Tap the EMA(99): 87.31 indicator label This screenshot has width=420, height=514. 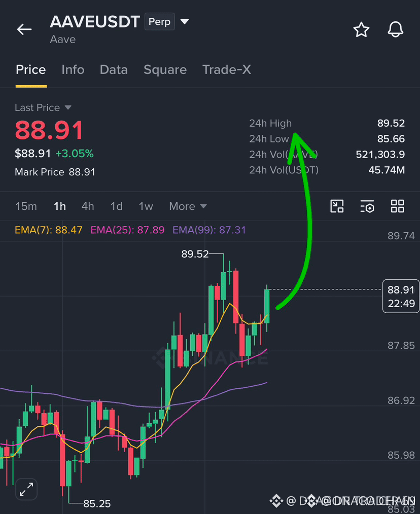pyautogui.click(x=209, y=230)
